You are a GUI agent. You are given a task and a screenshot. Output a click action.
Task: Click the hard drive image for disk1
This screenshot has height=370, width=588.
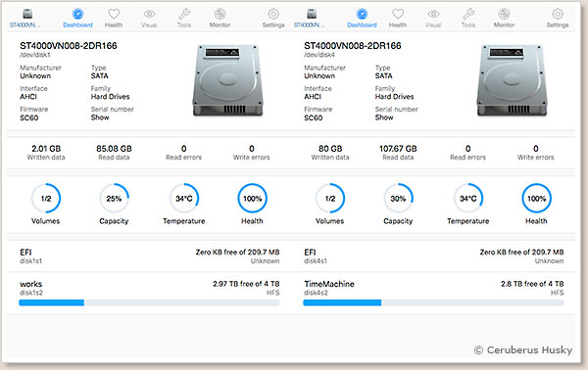click(227, 80)
